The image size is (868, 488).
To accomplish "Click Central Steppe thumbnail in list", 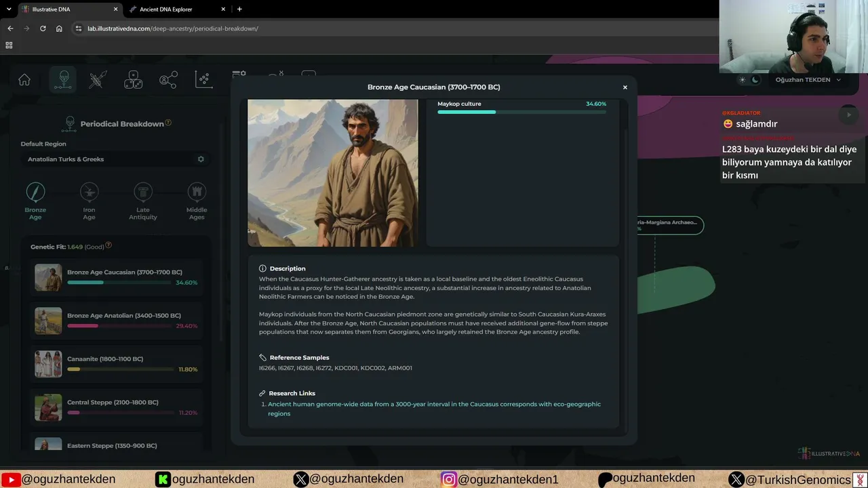I will click(48, 407).
